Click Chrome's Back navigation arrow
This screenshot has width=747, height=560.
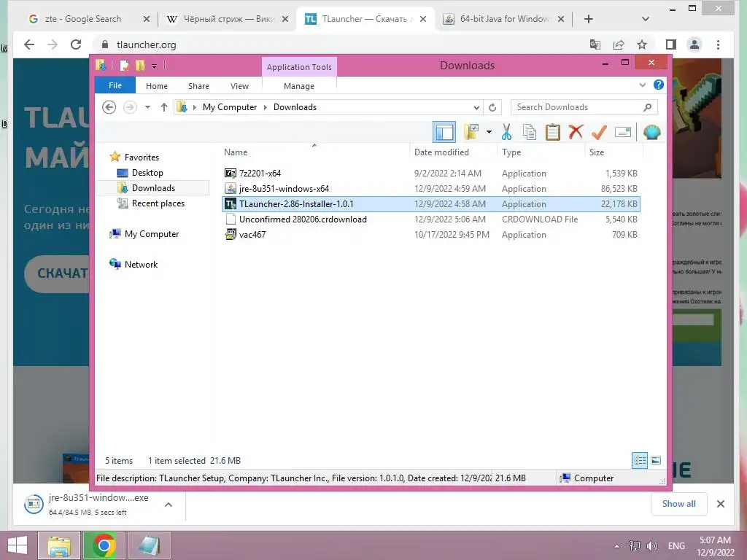(29, 44)
